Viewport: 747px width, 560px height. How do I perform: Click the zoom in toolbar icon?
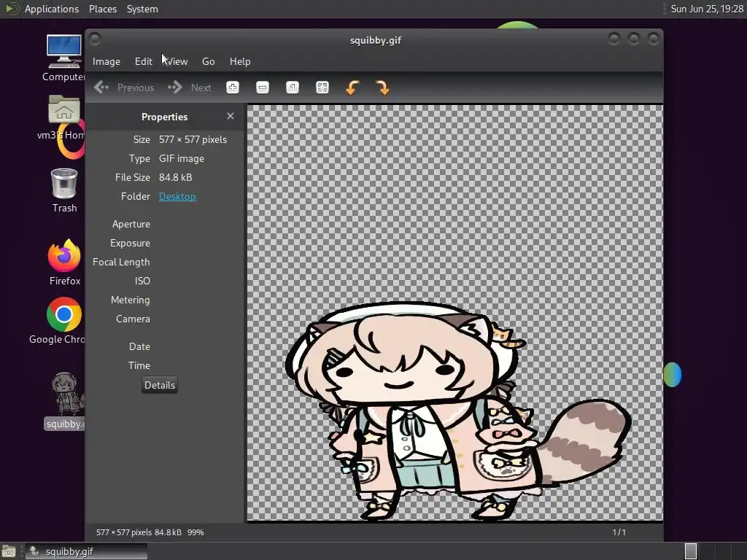click(233, 87)
